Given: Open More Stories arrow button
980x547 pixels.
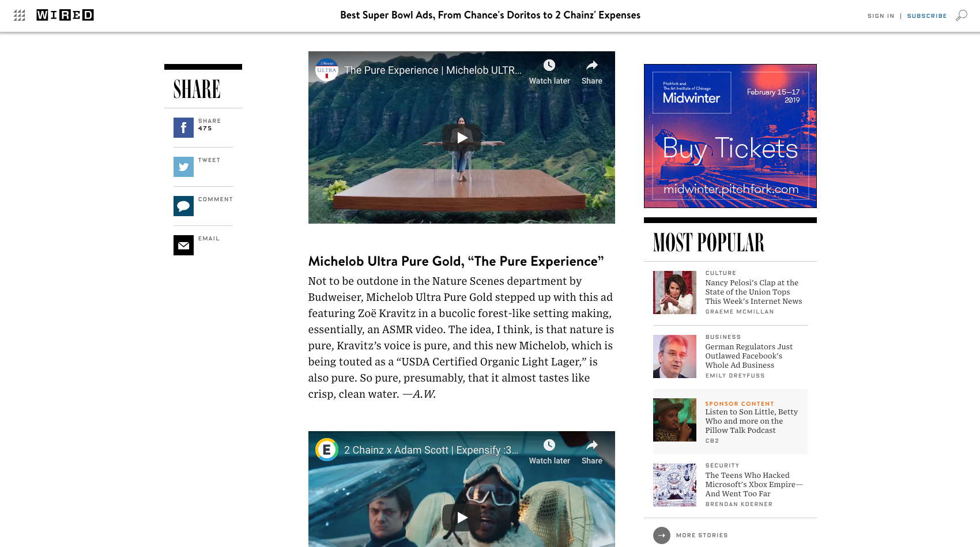Looking at the screenshot, I should pos(662,535).
